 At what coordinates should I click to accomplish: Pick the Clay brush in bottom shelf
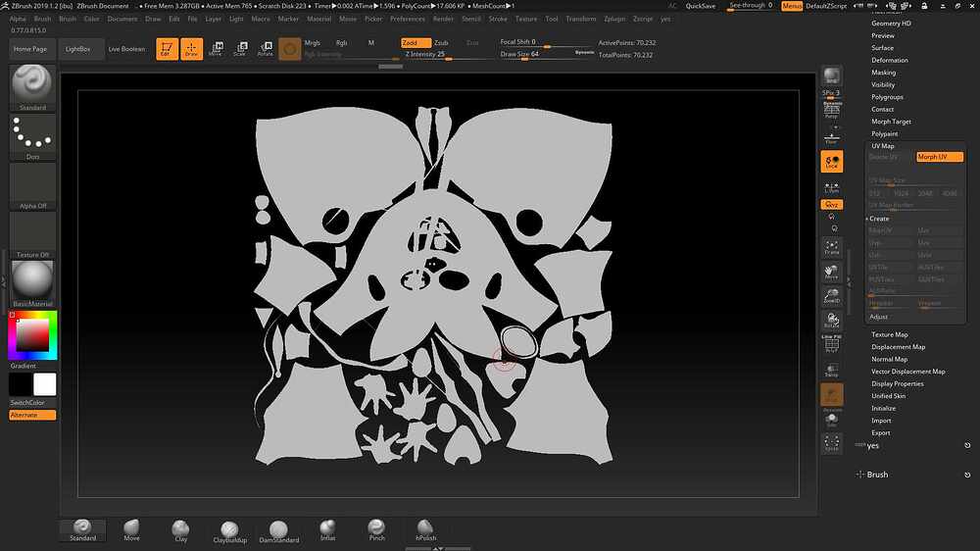(180, 530)
